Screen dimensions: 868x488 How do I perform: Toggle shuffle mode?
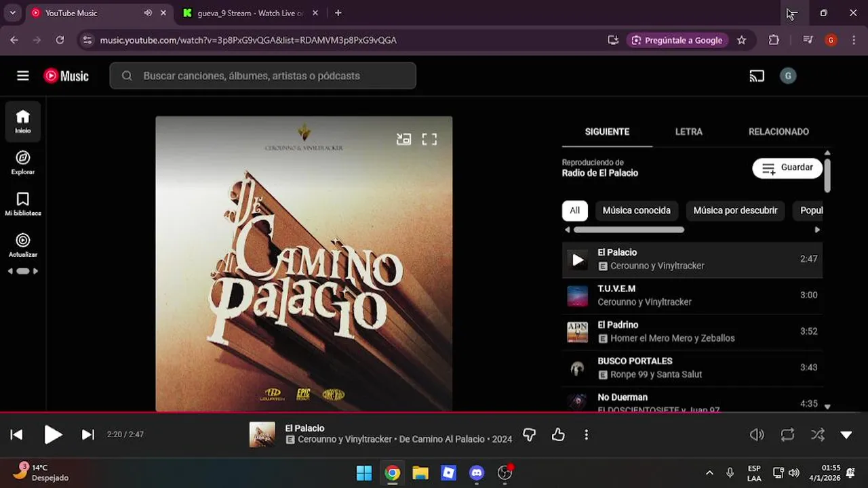point(818,434)
